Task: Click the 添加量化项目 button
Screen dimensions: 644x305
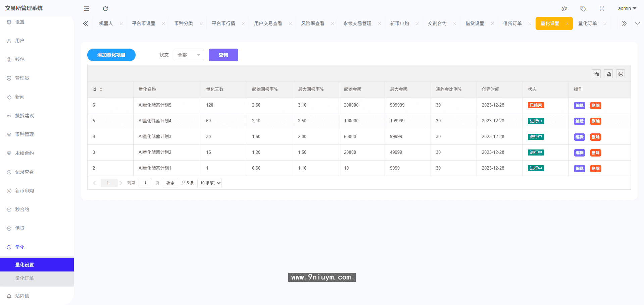Action: (x=111, y=55)
